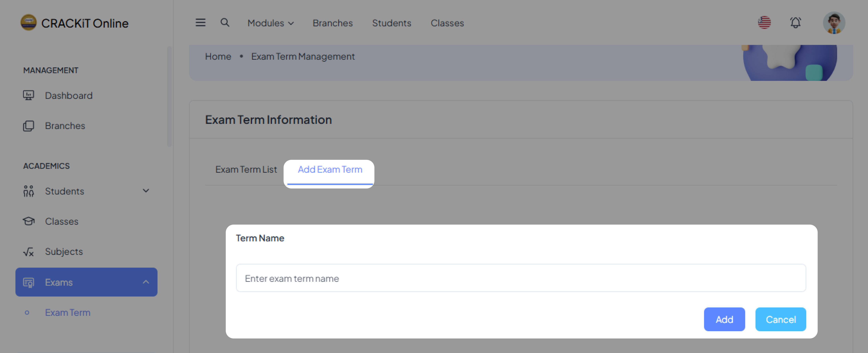868x353 pixels.
Task: Click the Subjects square-root icon
Action: click(x=29, y=251)
